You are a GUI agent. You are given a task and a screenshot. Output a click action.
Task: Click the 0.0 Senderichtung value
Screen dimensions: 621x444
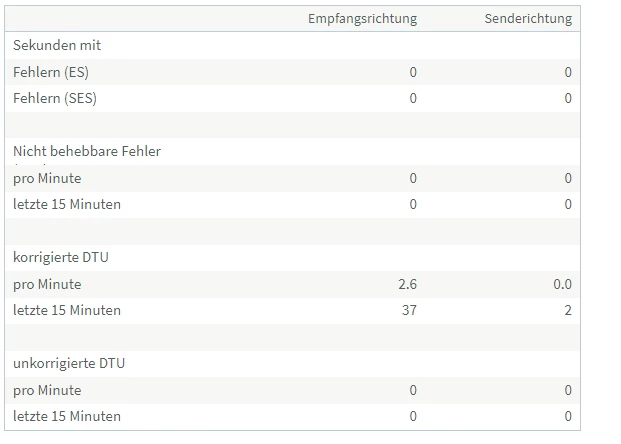562,284
